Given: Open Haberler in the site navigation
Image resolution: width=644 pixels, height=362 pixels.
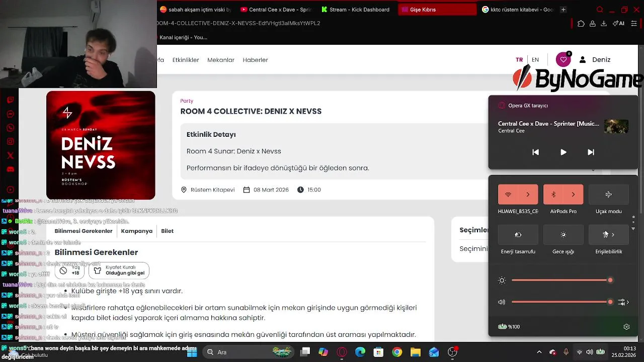Looking at the screenshot, I should (255, 60).
